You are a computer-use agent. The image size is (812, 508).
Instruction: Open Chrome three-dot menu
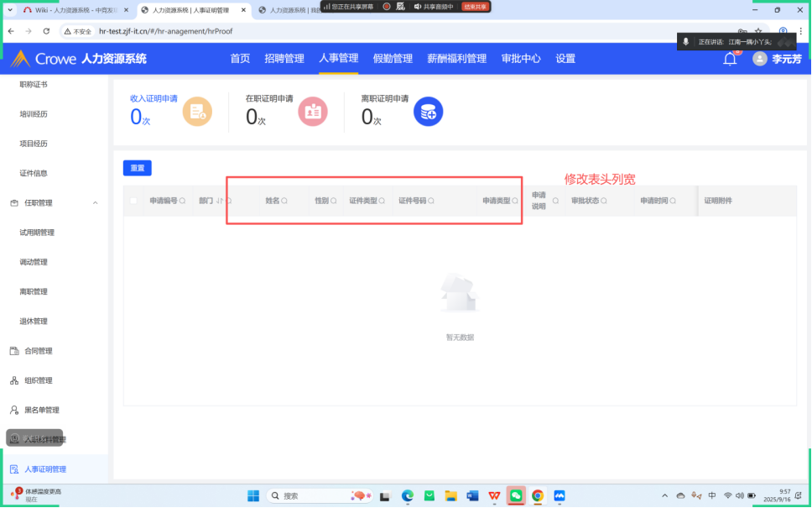click(800, 31)
